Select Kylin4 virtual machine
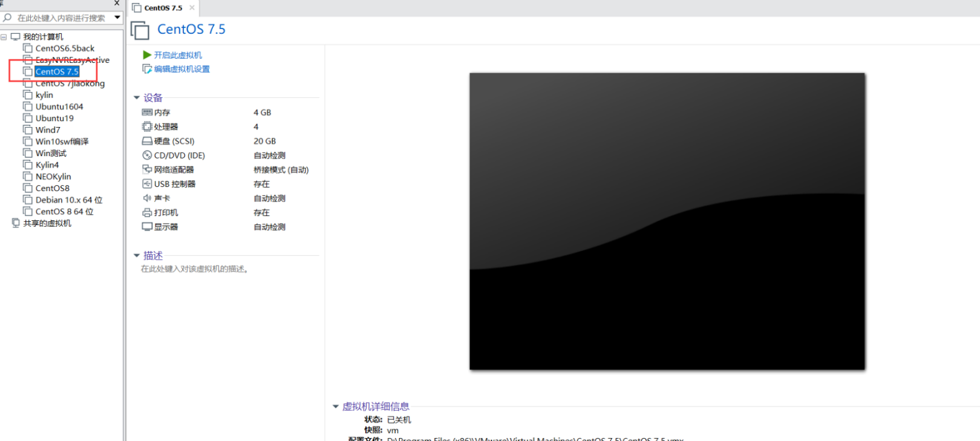Image resolution: width=980 pixels, height=441 pixels. point(47,165)
